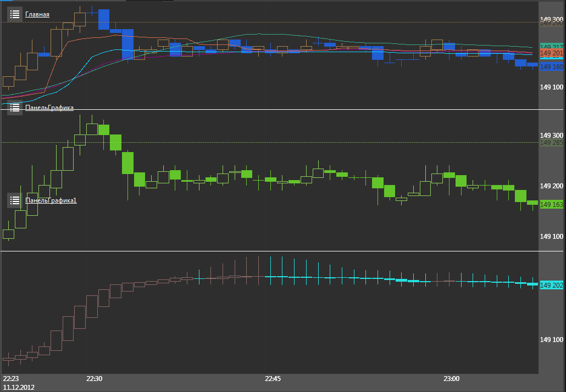Select the cyan 149 202 price tag
Viewport: 566px width, 392px height.
click(552, 285)
